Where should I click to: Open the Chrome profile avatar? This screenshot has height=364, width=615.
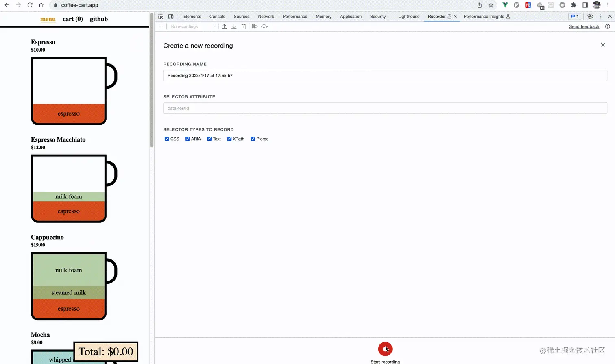[x=597, y=5]
